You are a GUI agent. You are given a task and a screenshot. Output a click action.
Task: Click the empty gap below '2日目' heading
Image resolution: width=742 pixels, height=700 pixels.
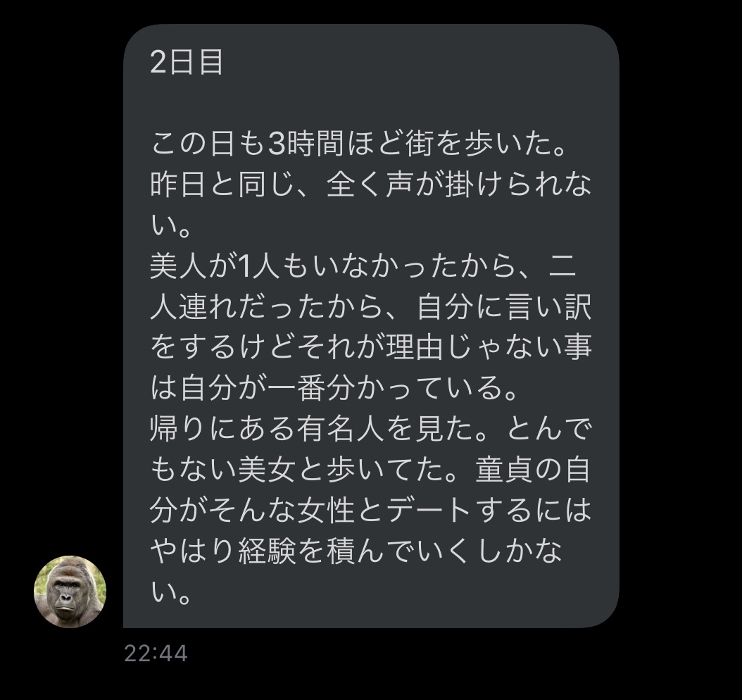[x=371, y=103]
